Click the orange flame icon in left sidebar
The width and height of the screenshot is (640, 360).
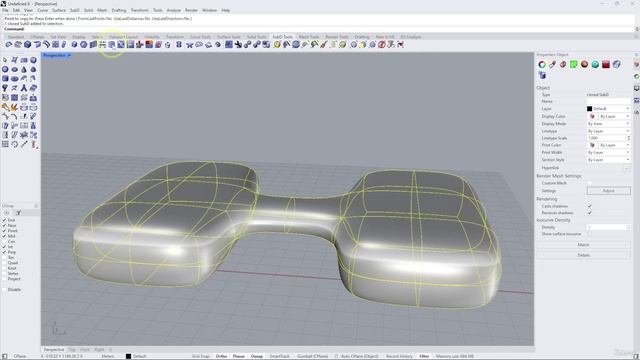tap(14, 107)
